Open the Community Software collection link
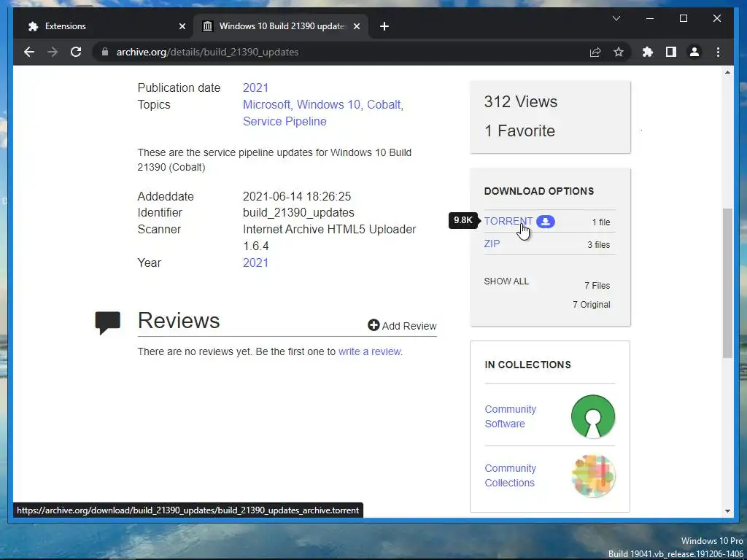The width and height of the screenshot is (747, 560). 510,416
